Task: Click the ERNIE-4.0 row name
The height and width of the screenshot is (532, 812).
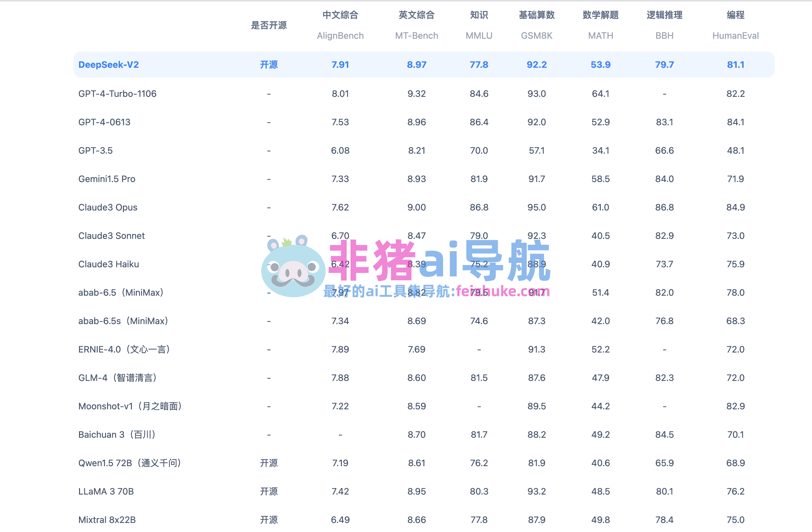Action: [x=124, y=349]
